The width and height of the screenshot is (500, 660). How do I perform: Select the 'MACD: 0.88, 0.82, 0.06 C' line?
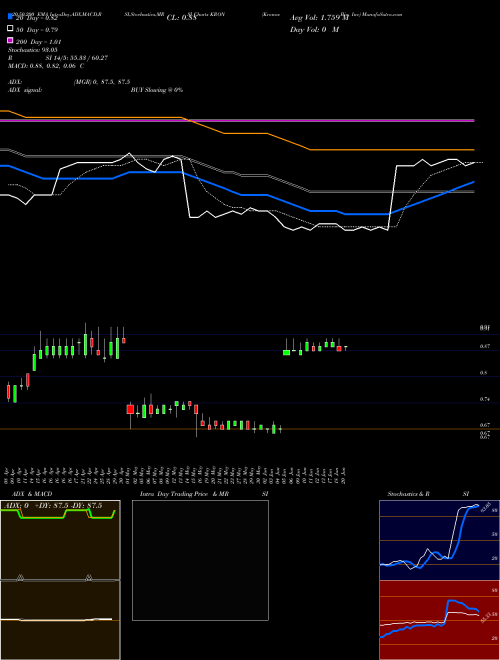[46, 66]
